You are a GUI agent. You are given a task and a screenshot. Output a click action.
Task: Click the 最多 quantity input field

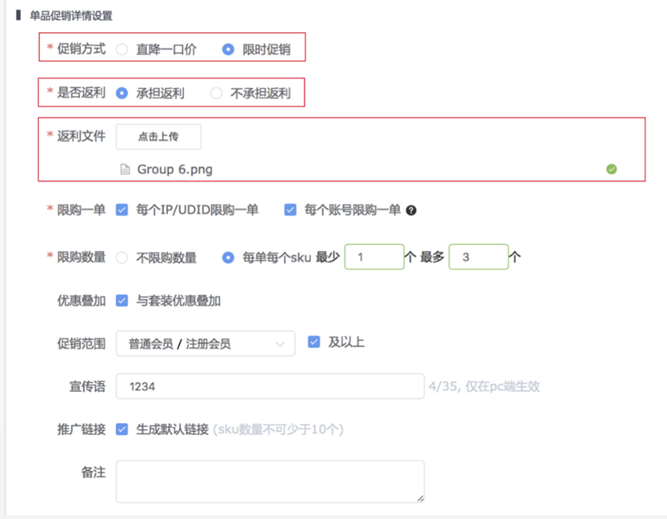(478, 257)
